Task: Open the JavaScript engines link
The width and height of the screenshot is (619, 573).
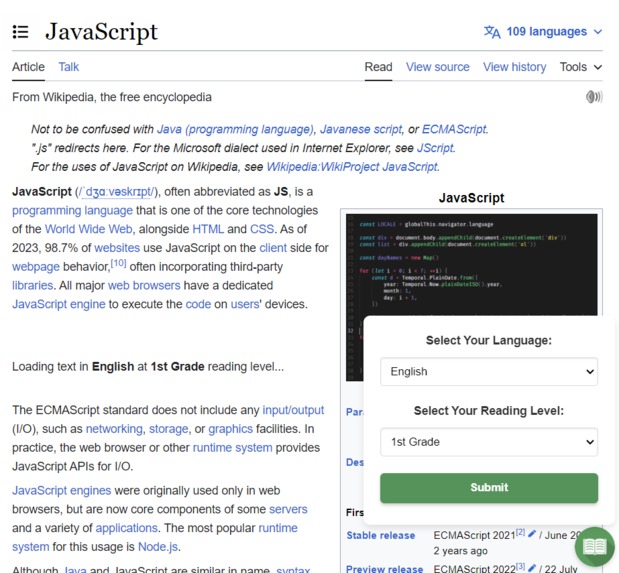Action: tap(62, 490)
